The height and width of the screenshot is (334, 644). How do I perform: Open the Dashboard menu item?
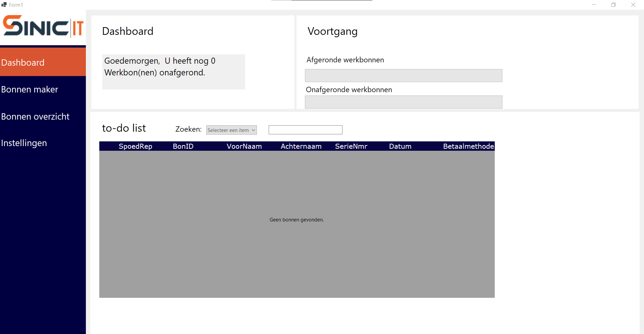click(x=43, y=62)
